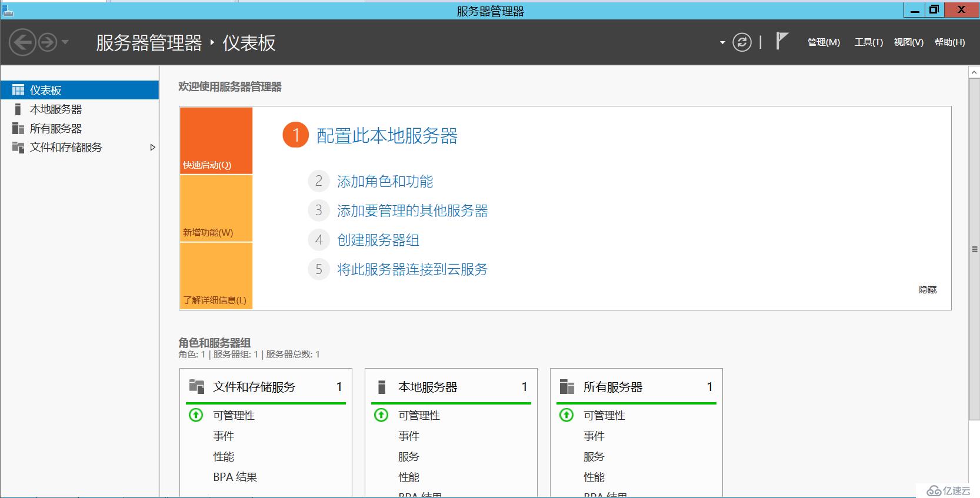Click the vertical scrollbar up arrow
The image size is (980, 498).
pyautogui.click(x=974, y=72)
